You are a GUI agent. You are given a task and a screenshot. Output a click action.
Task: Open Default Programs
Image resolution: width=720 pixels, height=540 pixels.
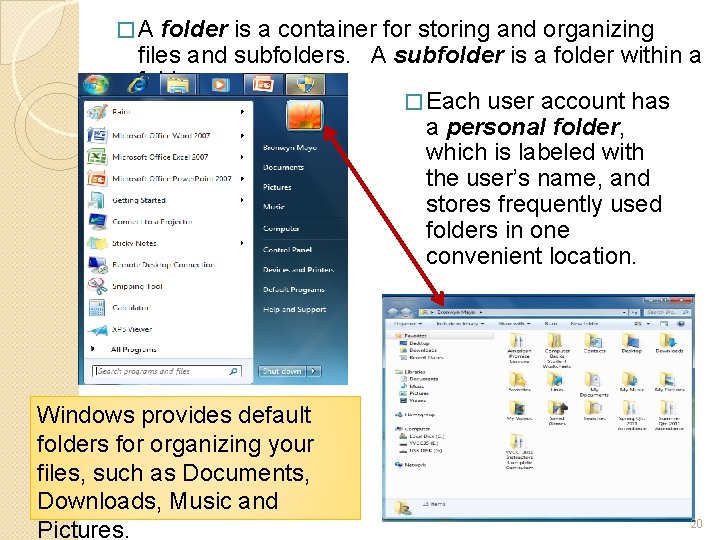[x=293, y=289]
